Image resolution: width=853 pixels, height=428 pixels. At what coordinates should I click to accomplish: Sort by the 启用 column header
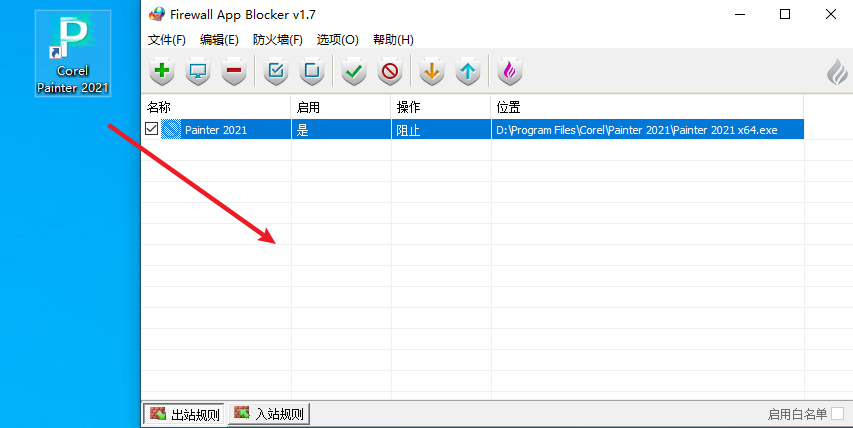[x=341, y=107]
